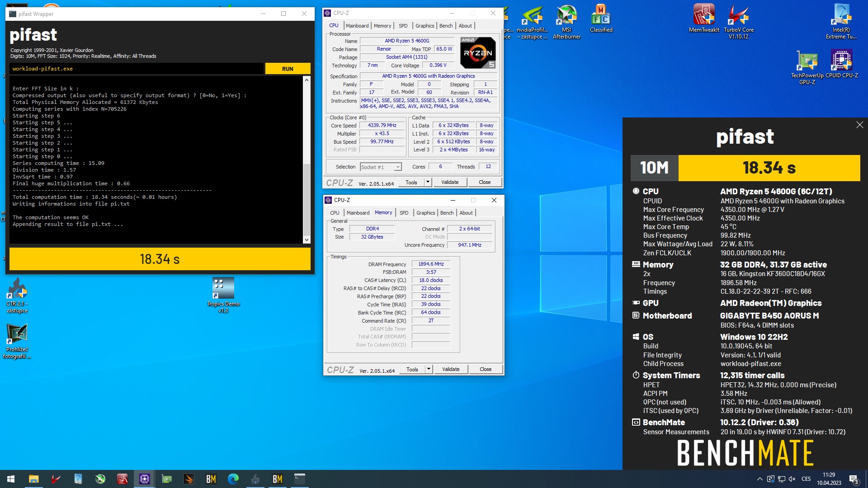Switch to Mainboard tab in upper CPU-Z
The image size is (868, 488).
pyautogui.click(x=357, y=26)
